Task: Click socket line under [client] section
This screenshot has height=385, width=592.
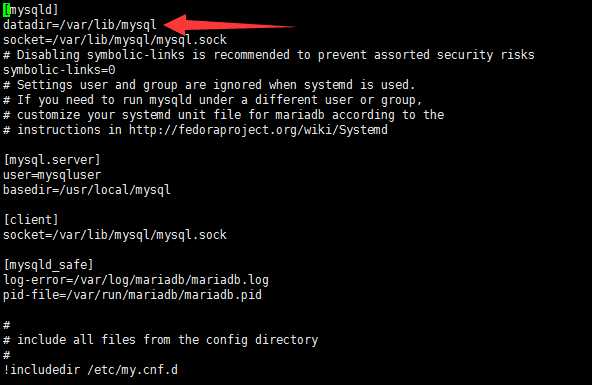Action: point(115,235)
